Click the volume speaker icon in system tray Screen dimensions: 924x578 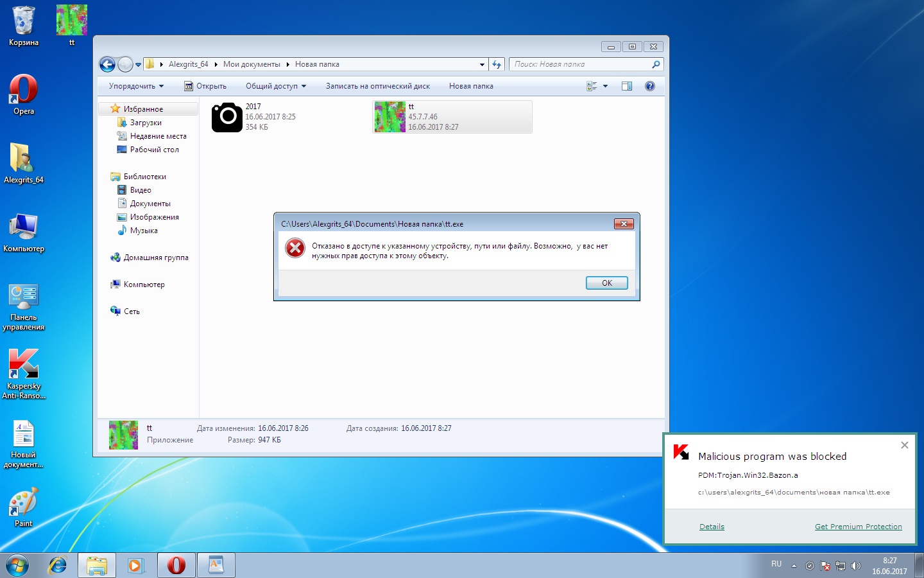(855, 566)
